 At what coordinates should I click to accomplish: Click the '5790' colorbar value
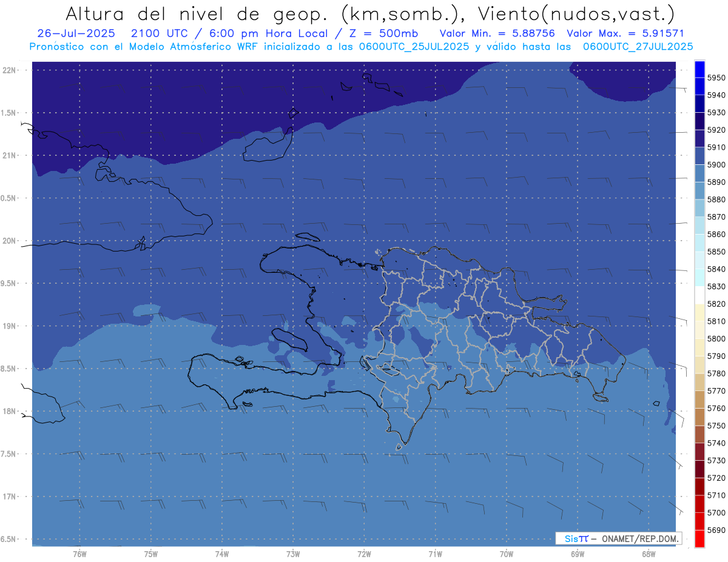716,356
